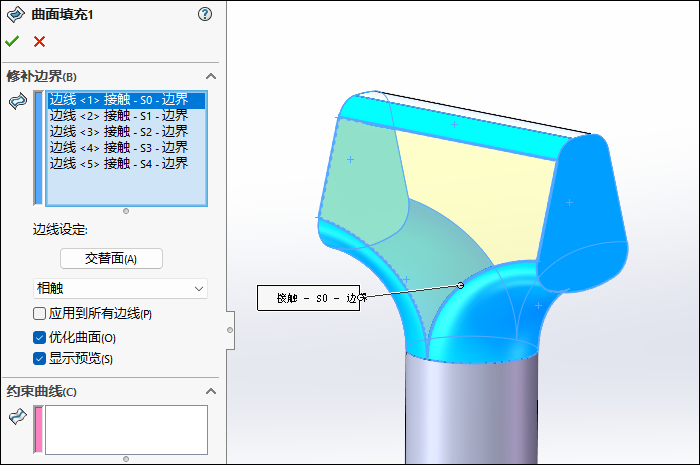Click inside the constraint curves selection box
Screen dimensions: 700x465
[x=126, y=430]
